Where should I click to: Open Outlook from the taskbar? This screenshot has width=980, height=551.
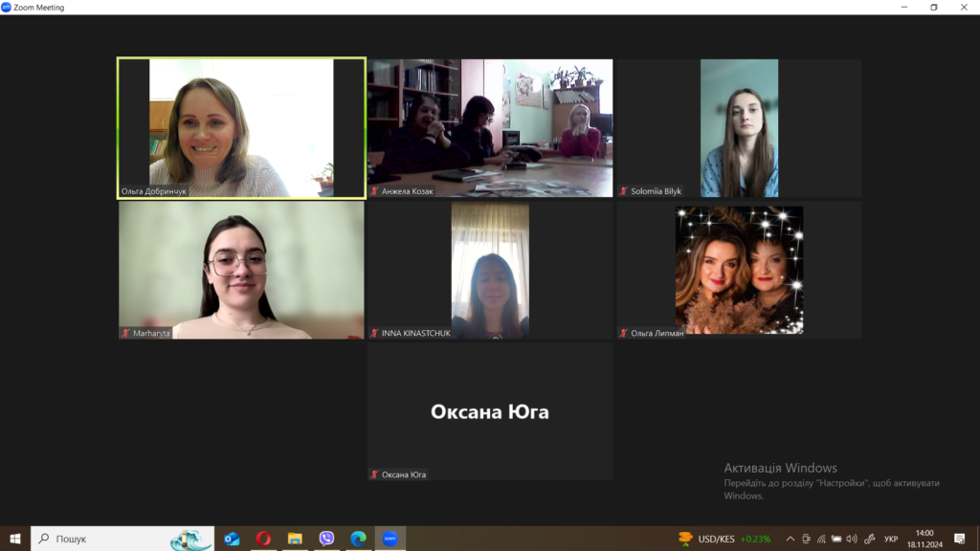pyautogui.click(x=232, y=539)
